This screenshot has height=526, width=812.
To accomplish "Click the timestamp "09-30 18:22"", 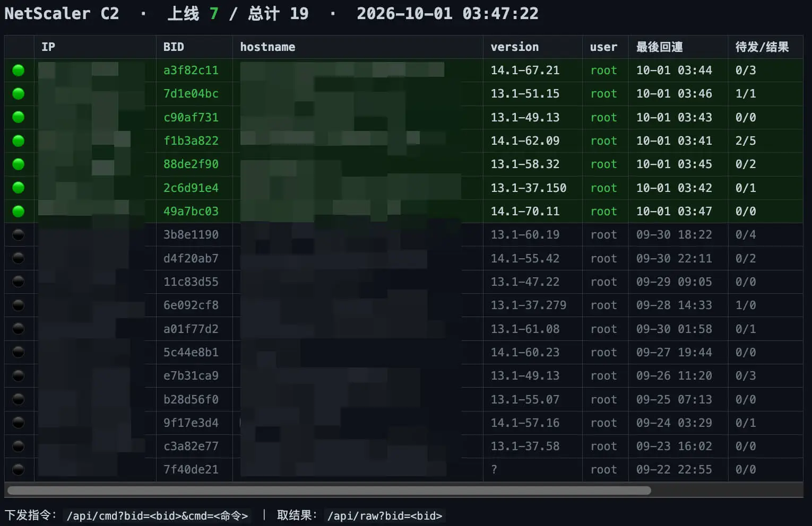I will click(x=674, y=234).
